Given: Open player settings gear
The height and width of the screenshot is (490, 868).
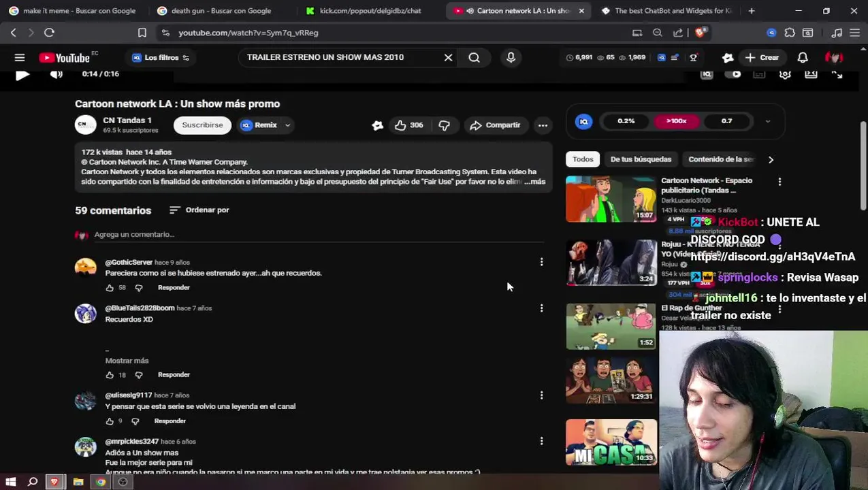Looking at the screenshot, I should 785,74.
